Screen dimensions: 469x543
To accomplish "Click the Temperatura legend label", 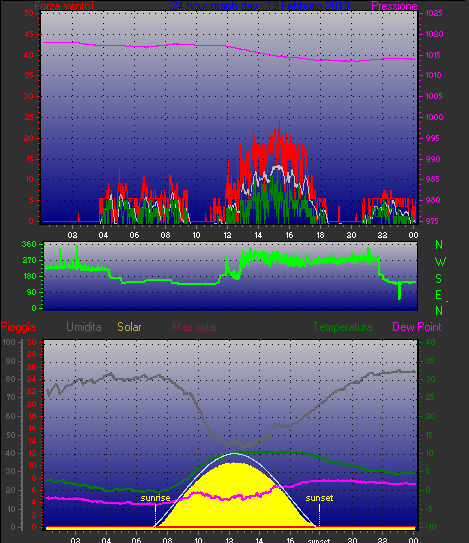I will tap(343, 327).
